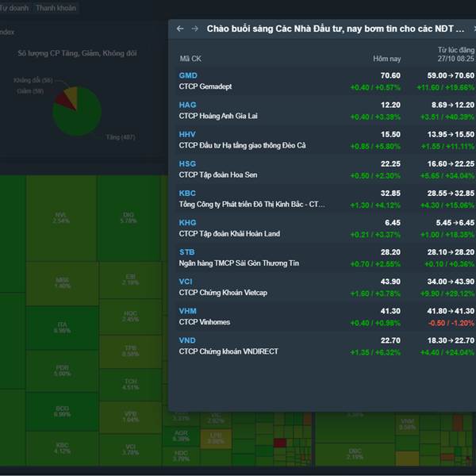The width and height of the screenshot is (476, 476).
Task: Select the 59.00→70.60 price range for GMD
Action: tap(451, 75)
